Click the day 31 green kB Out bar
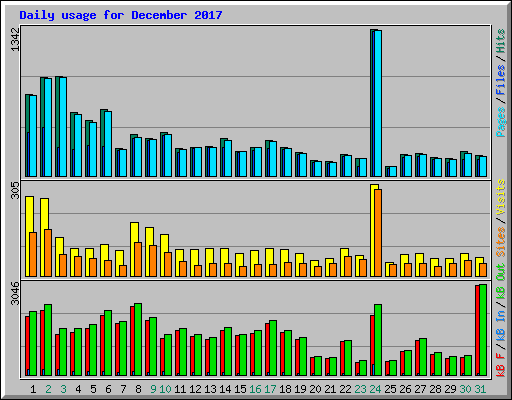512x400 pixels. click(x=483, y=330)
